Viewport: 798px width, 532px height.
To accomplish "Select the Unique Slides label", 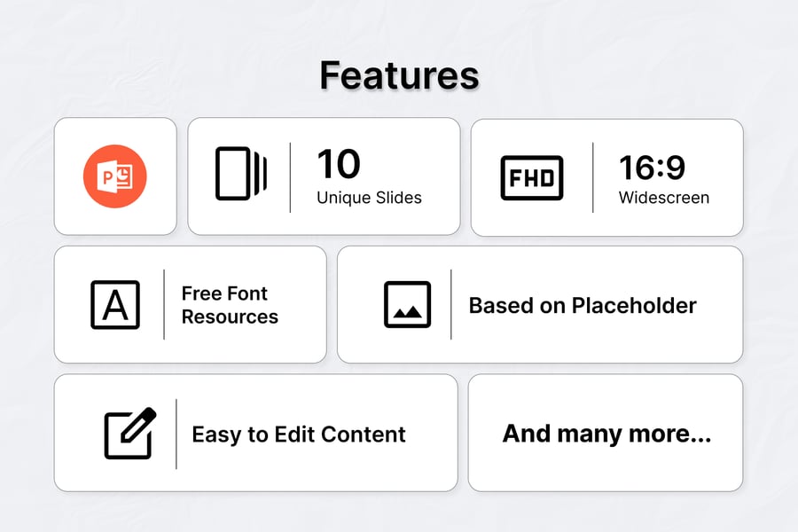I will coord(369,197).
